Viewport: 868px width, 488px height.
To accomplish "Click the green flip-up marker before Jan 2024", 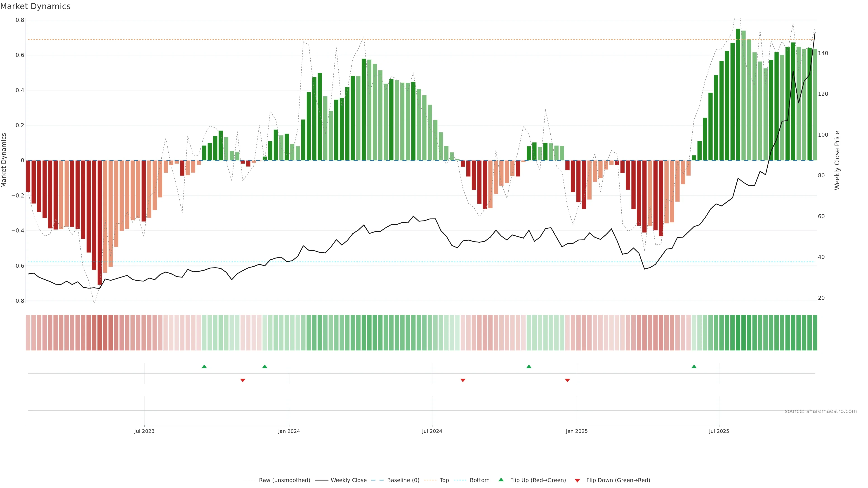I will [265, 366].
